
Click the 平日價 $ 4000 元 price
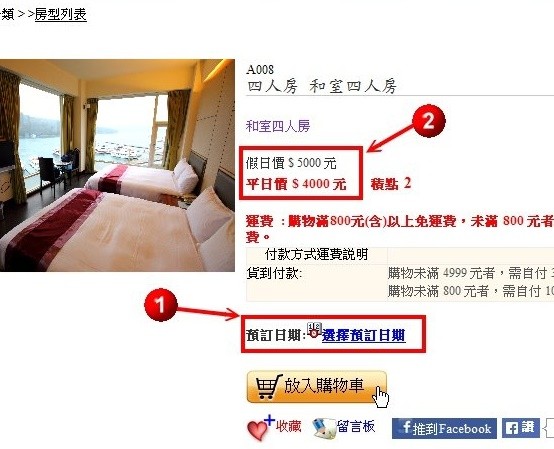(296, 184)
